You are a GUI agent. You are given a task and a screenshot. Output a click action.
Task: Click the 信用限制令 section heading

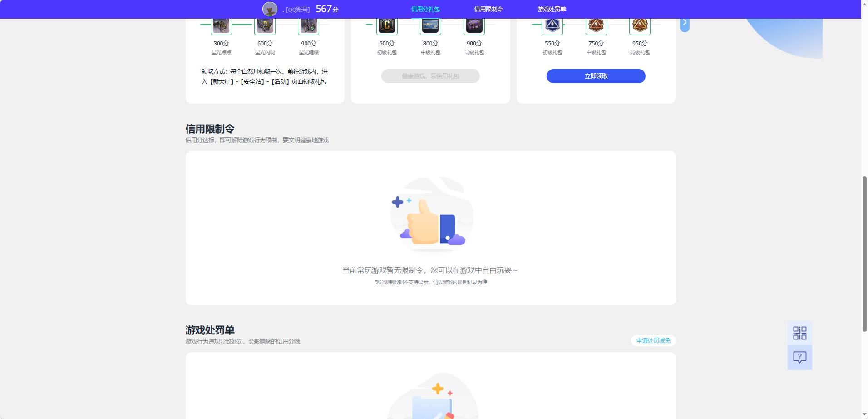210,129
